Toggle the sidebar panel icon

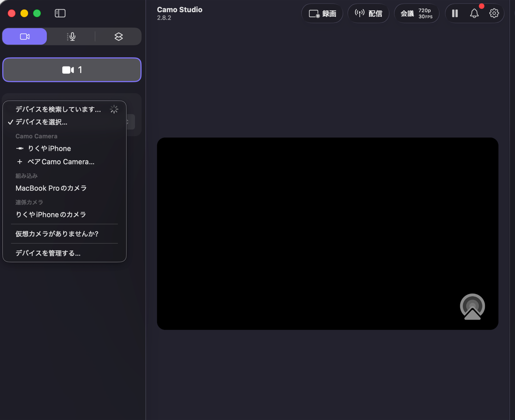(x=60, y=13)
